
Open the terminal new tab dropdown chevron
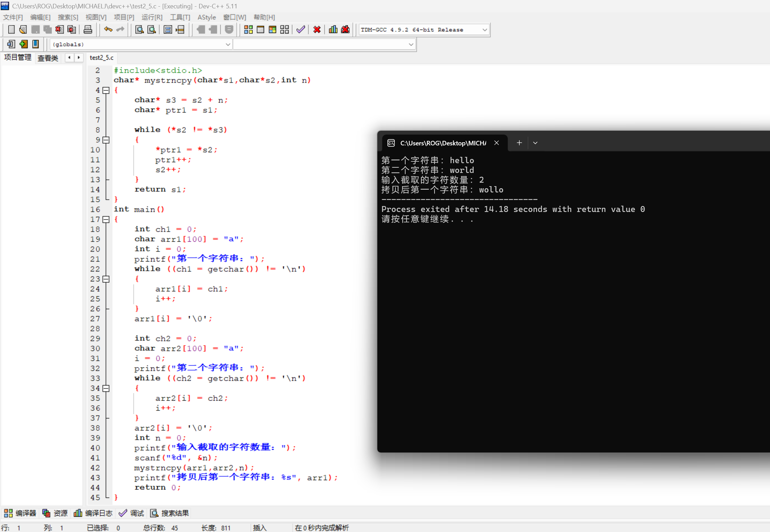pos(535,143)
